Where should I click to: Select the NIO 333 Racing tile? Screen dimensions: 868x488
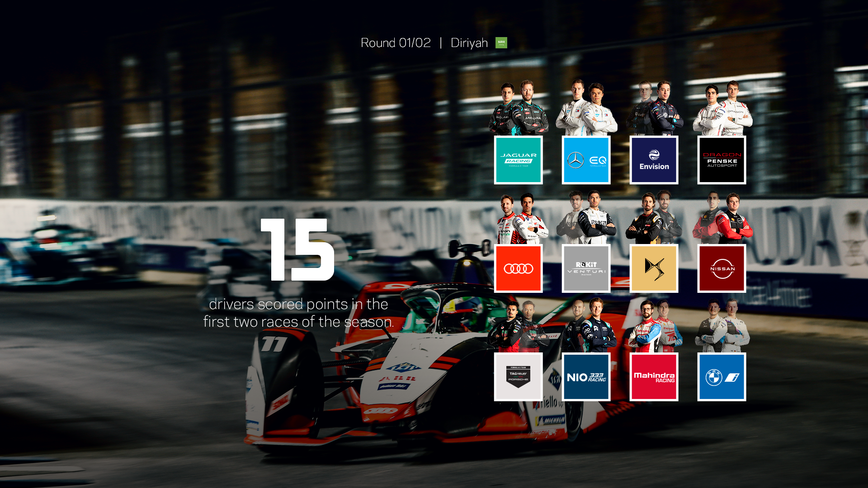click(x=586, y=377)
